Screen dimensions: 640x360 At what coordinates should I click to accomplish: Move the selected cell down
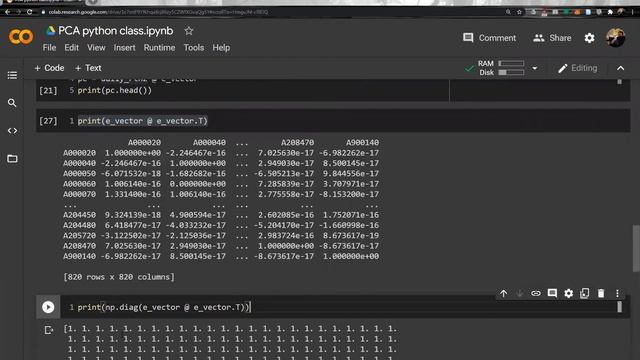pyautogui.click(x=520, y=293)
